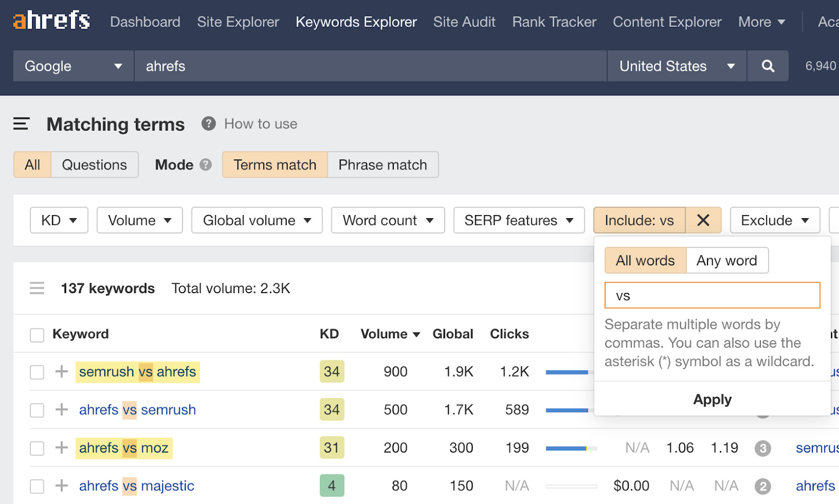Switch include mode to 'Any word'
The image size is (839, 504).
tap(727, 260)
